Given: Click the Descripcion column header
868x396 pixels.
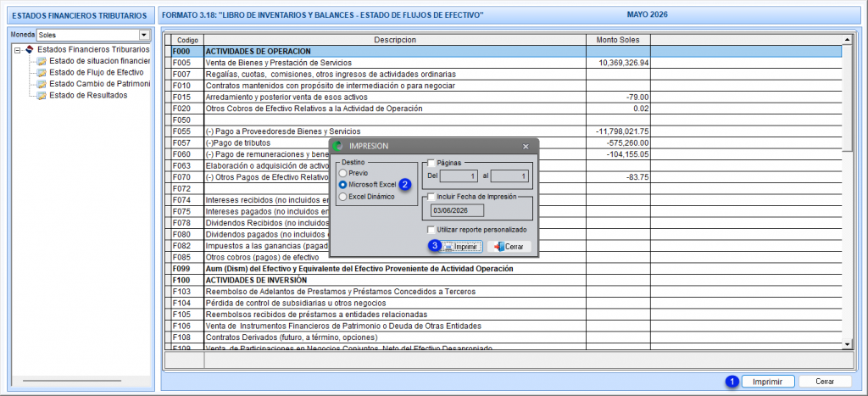Looking at the screenshot, I should point(395,40).
